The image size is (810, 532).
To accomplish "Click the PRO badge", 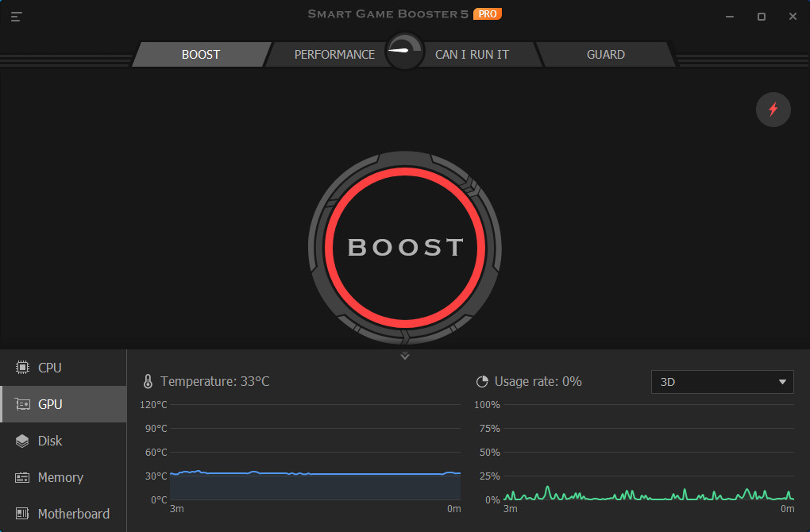I will pyautogui.click(x=488, y=13).
